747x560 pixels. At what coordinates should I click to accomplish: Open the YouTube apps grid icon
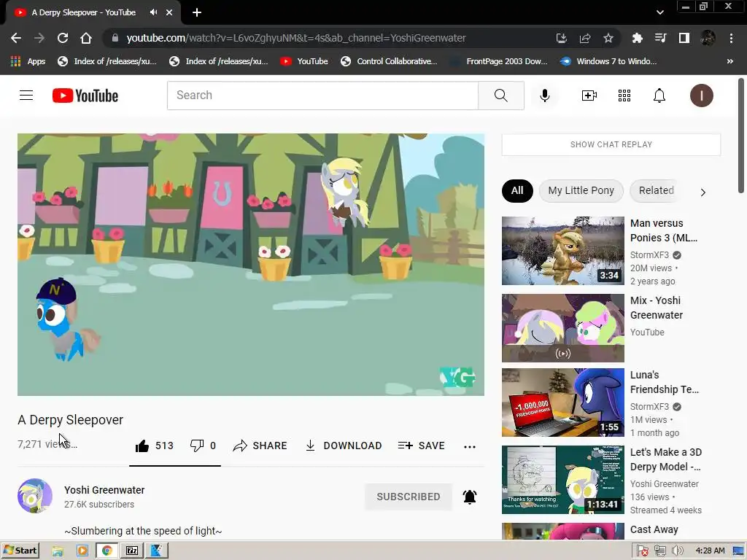click(x=624, y=96)
